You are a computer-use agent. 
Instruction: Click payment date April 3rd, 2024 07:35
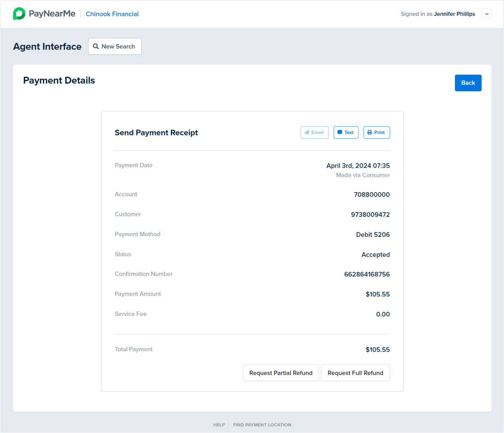(358, 166)
